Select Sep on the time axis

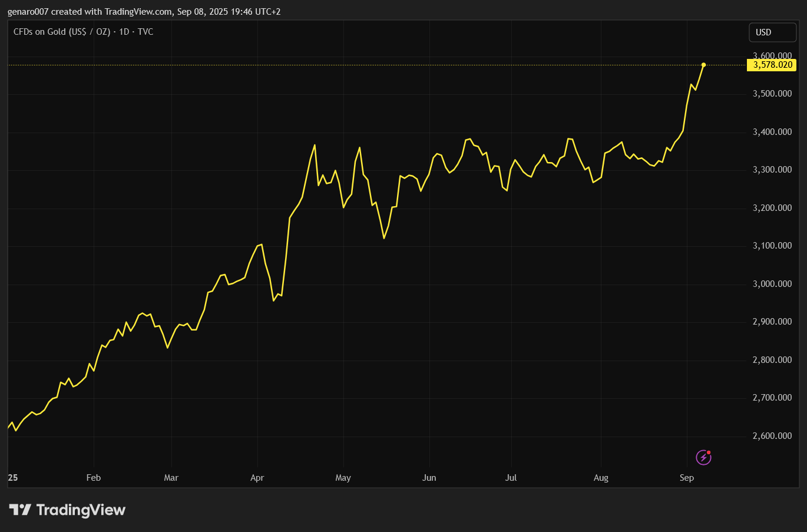[x=687, y=478]
